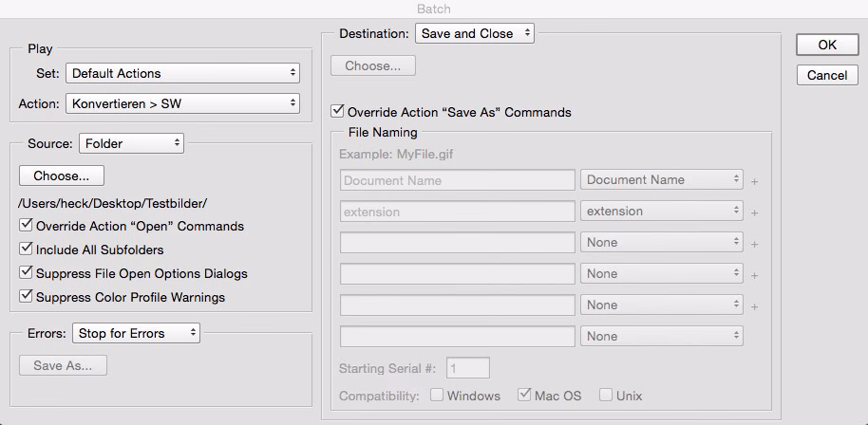
Task: Click the Starting Serial number field
Action: 467,368
